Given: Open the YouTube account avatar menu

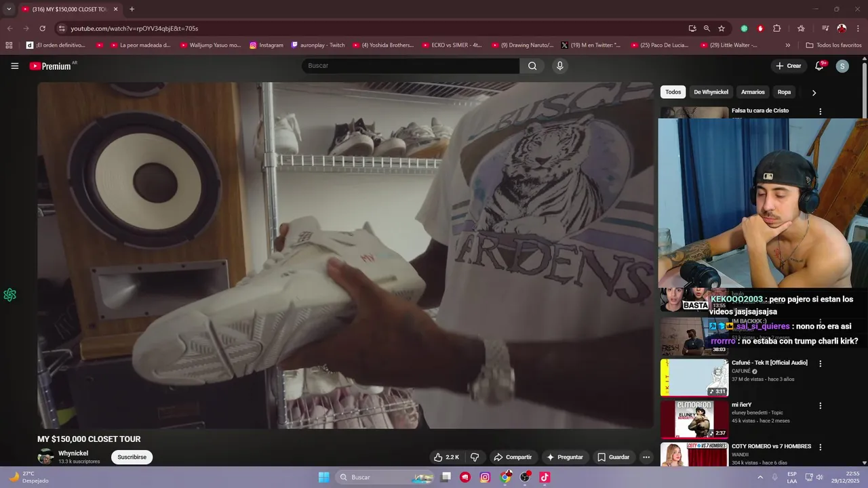Looking at the screenshot, I should coord(842,66).
